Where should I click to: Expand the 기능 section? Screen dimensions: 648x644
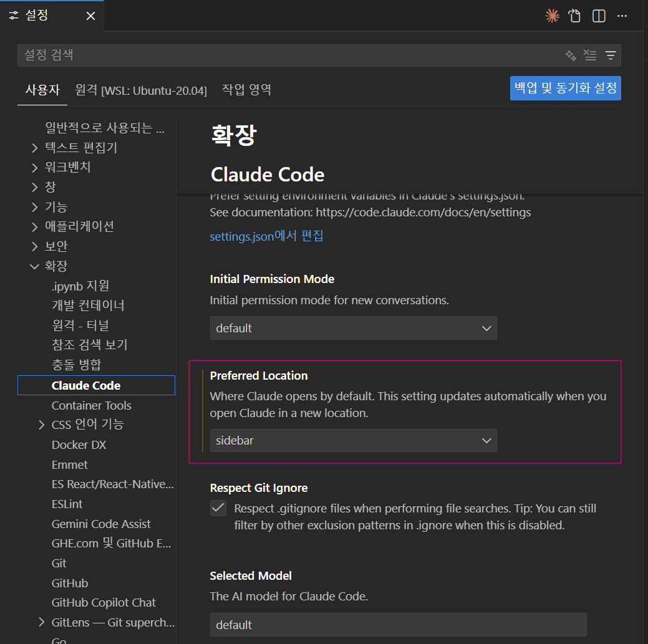click(x=35, y=207)
